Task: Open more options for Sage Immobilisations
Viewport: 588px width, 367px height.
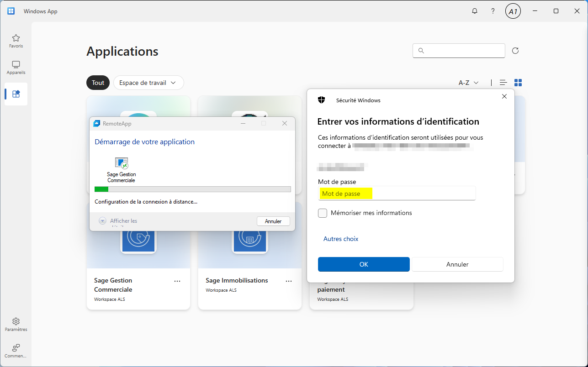Action: click(x=289, y=281)
